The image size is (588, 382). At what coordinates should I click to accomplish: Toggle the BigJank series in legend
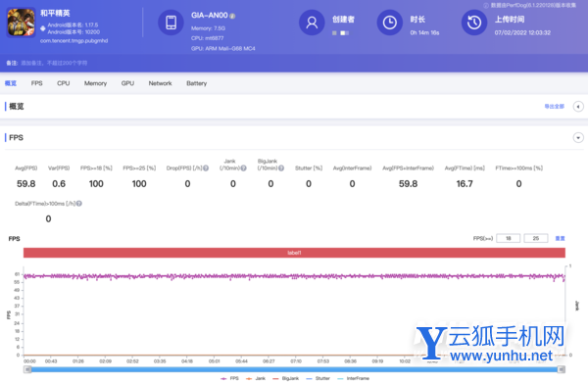[x=285, y=378]
